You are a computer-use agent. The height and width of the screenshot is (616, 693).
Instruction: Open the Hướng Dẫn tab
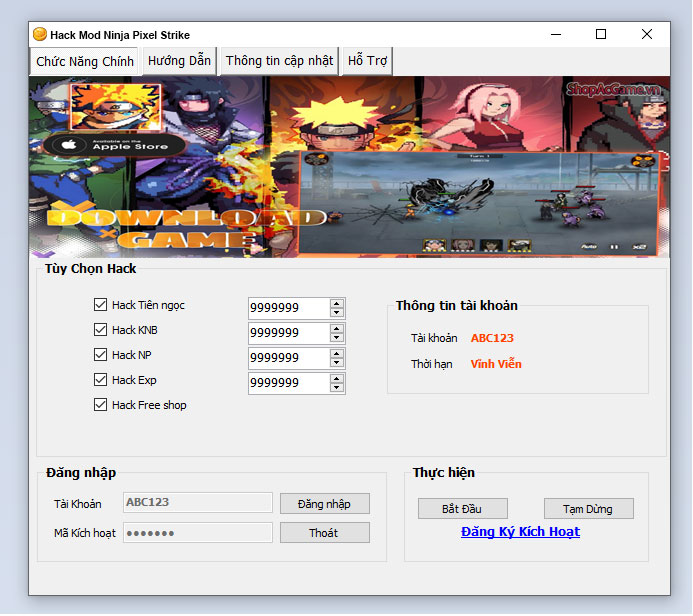[x=179, y=61]
